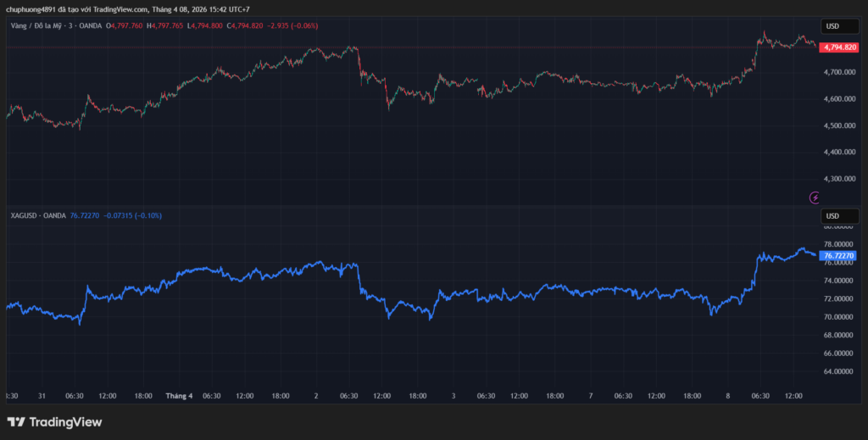Click the 4,700.000 level on gold price axis
This screenshot has height=440, width=868.
click(x=838, y=72)
